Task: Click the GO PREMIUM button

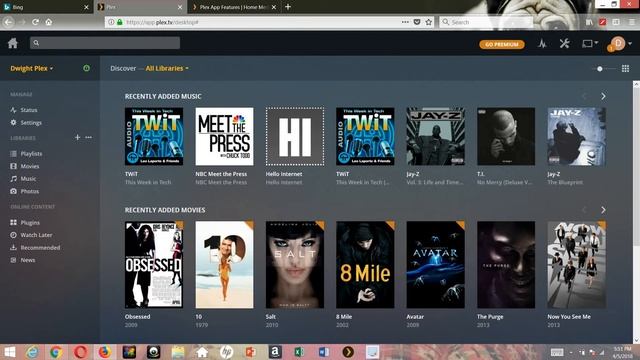Action: point(502,44)
